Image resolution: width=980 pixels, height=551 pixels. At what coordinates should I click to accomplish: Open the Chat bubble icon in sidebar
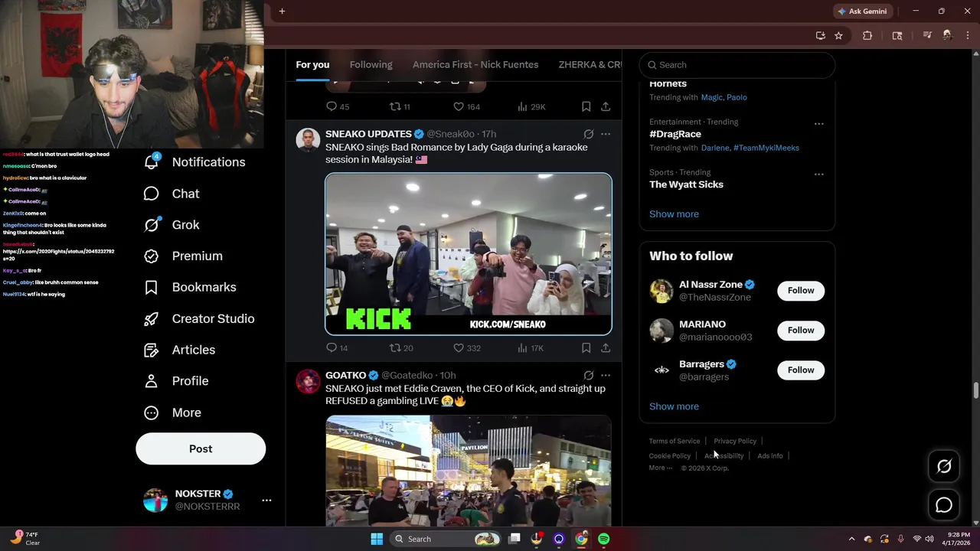click(x=152, y=194)
